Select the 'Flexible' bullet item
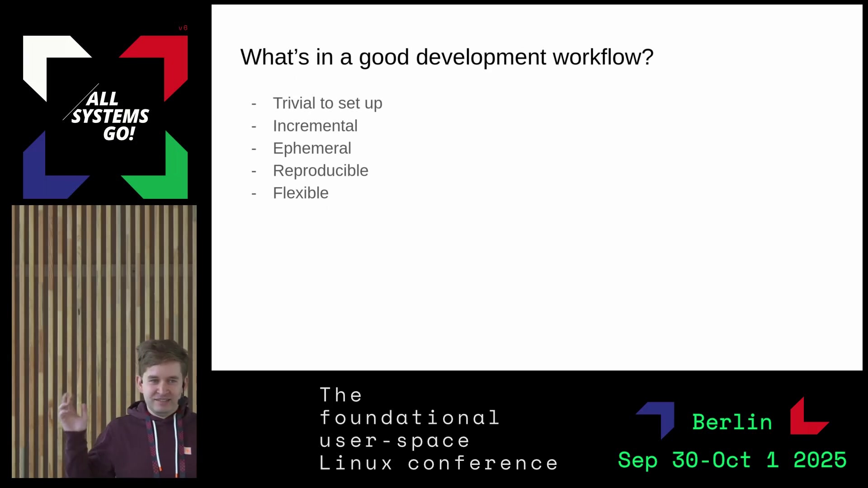This screenshot has height=488, width=868. [x=301, y=193]
